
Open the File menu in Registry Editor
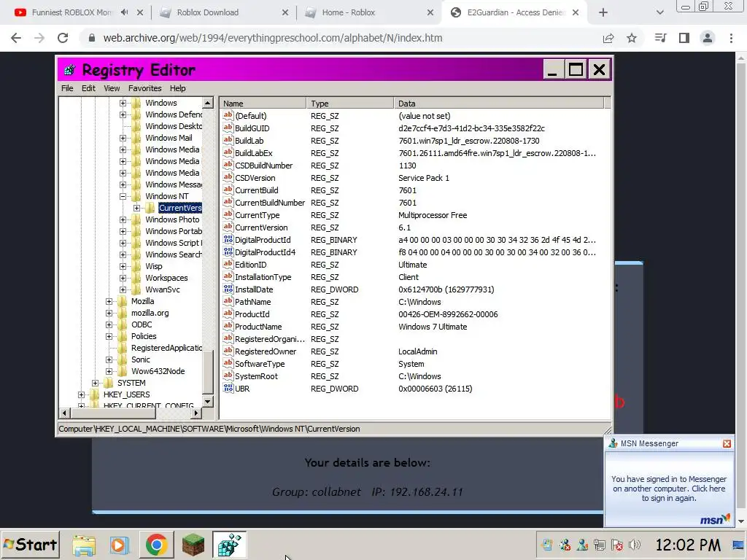click(x=67, y=88)
